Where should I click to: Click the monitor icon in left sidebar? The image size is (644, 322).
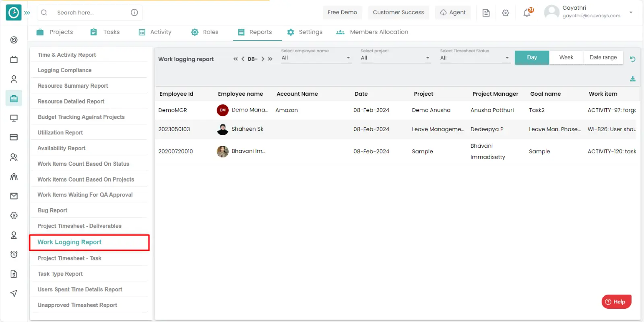click(x=14, y=118)
